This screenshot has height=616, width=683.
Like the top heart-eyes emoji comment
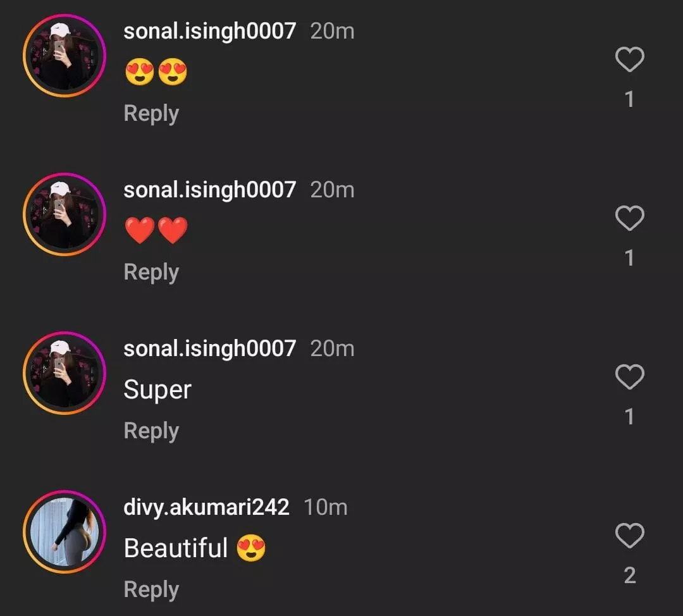(629, 60)
